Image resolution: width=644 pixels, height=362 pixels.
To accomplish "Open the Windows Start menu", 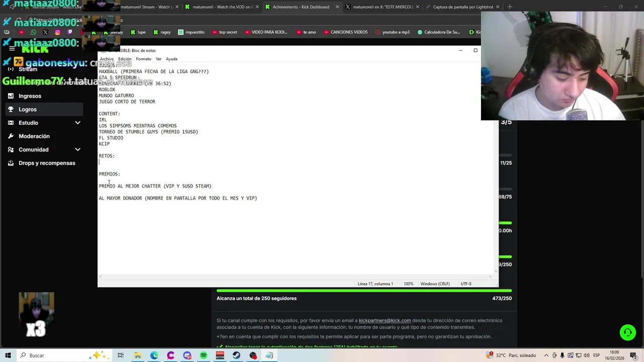I will click(x=8, y=355).
